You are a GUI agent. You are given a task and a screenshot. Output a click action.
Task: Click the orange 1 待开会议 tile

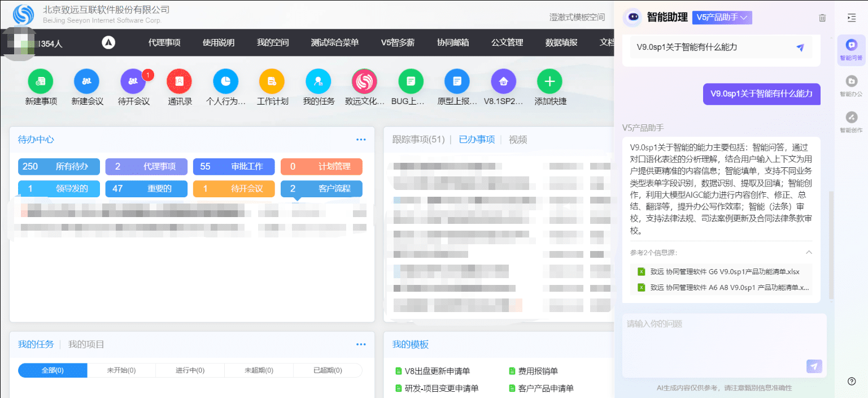pos(234,189)
